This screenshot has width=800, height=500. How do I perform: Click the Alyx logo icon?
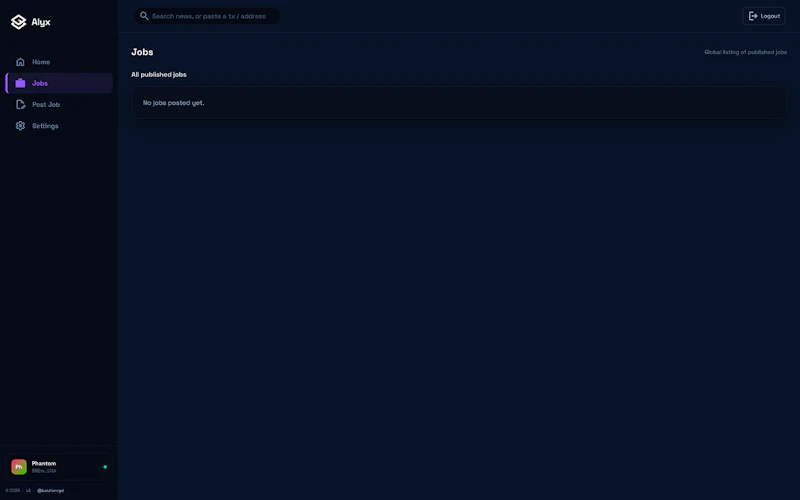18,22
